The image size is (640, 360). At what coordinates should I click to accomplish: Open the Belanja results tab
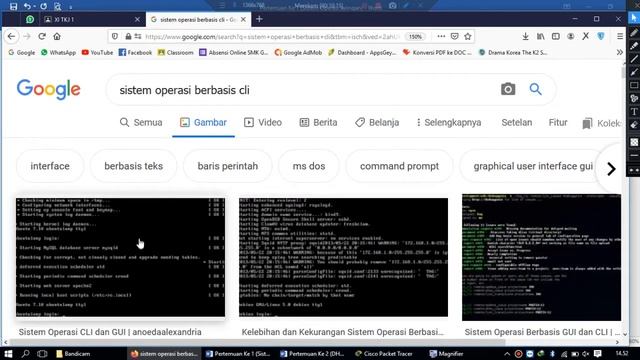click(377, 122)
